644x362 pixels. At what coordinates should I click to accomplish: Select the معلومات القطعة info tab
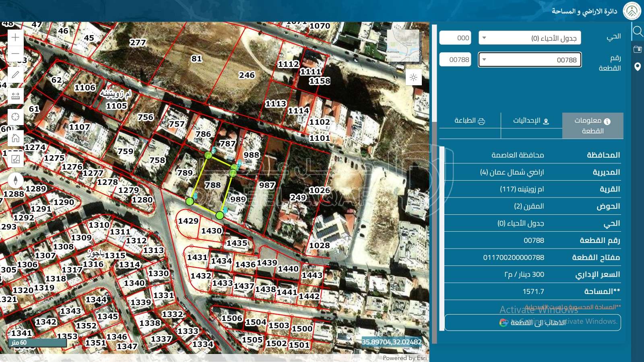point(592,125)
